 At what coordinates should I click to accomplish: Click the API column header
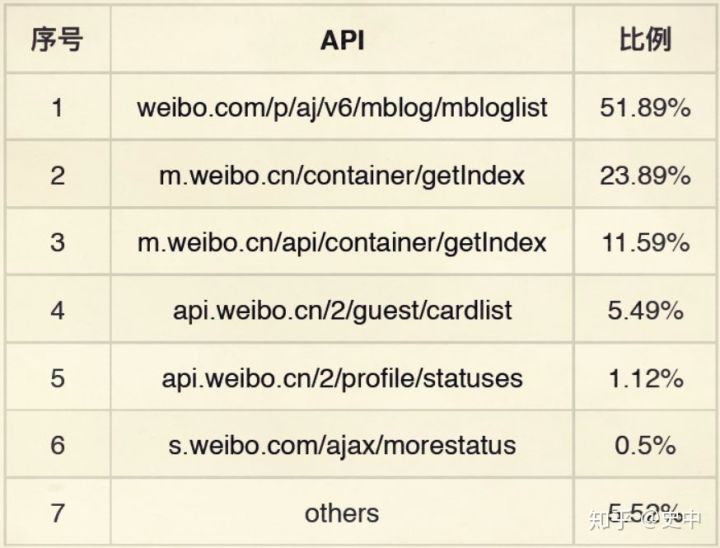(x=342, y=39)
